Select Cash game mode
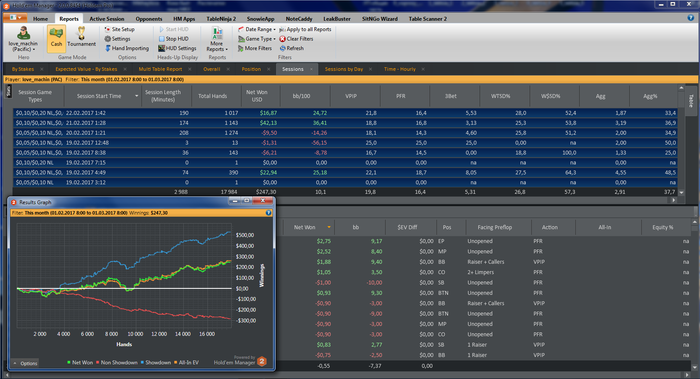Screen dimensions: 700x379 (56, 38)
